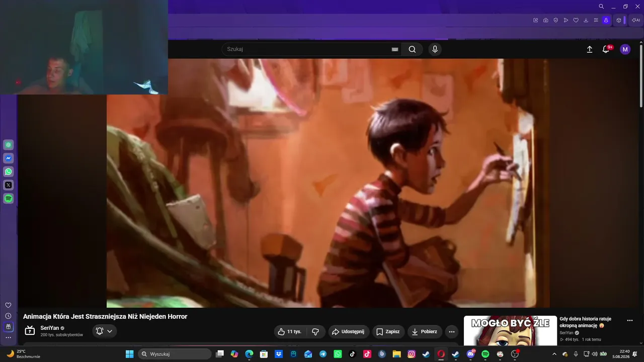Open the weather widget 25°C Bezchmurnie

pos(23,354)
